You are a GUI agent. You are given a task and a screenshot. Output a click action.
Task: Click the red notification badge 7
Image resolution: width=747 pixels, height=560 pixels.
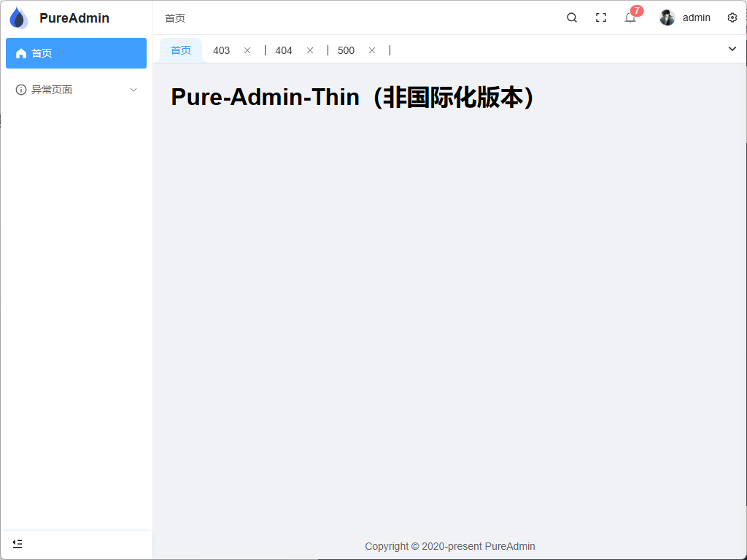(637, 10)
